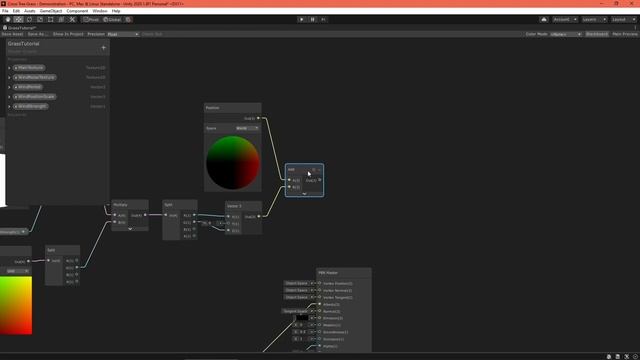Click the Pause button
640x360 pixels.
tap(313, 20)
